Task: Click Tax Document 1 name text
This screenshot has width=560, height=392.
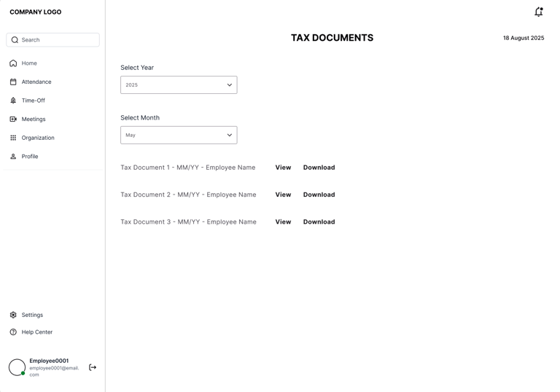Action: coord(188,168)
